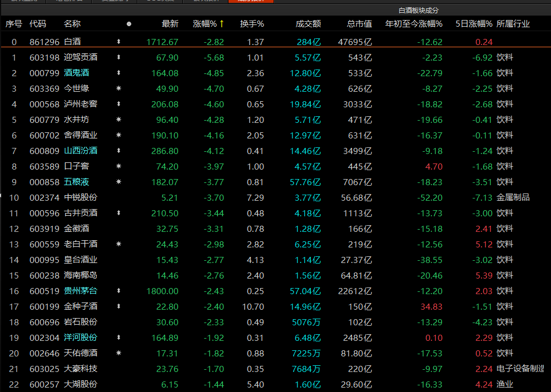551x392 pixels.
Task: Click the marker icon next to 白酒
Action: (119, 42)
